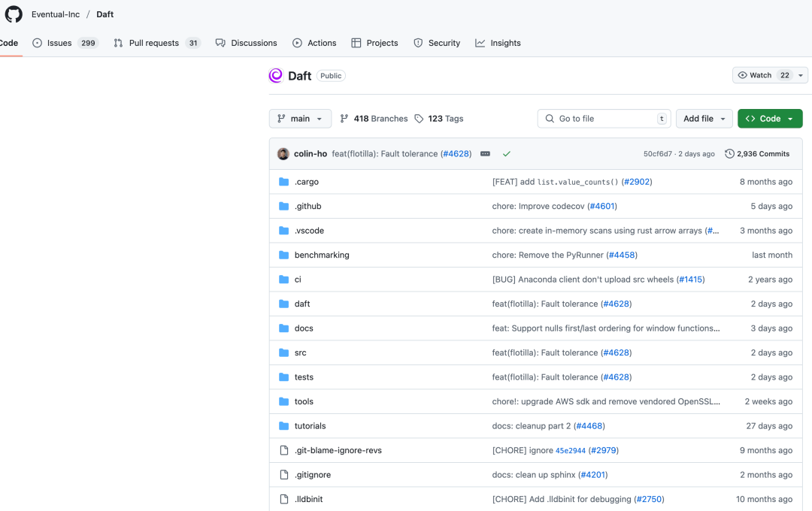Click the Daft repository logo icon

tap(276, 76)
